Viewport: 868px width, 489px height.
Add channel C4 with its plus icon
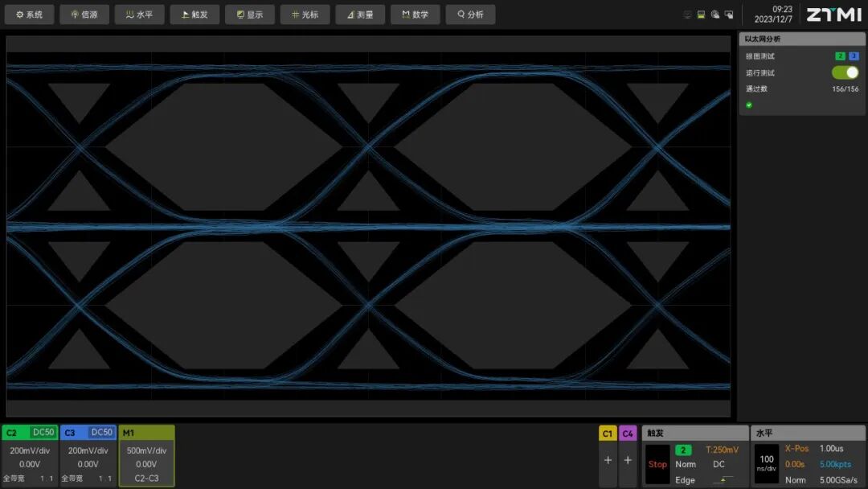tap(628, 460)
